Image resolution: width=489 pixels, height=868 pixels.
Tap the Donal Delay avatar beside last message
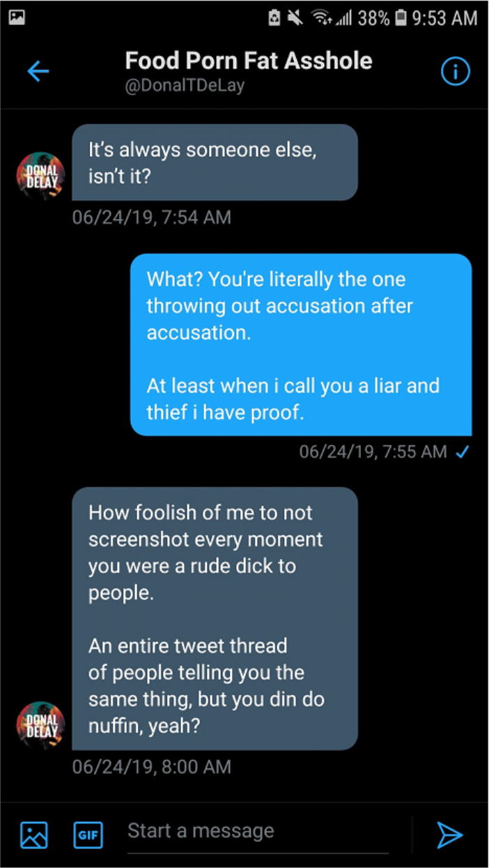40,726
